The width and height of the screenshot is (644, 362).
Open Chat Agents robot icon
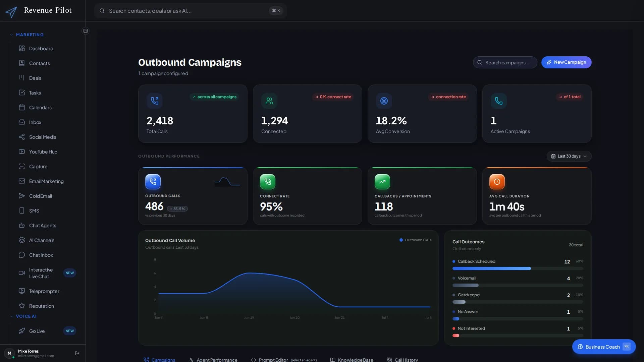coord(22,225)
